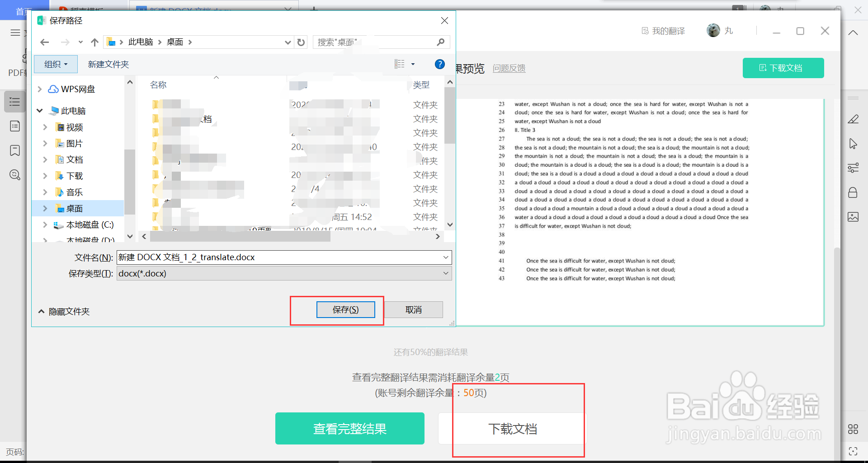
Task: Click the horizontal scrollbar of file list
Action: click(240, 236)
